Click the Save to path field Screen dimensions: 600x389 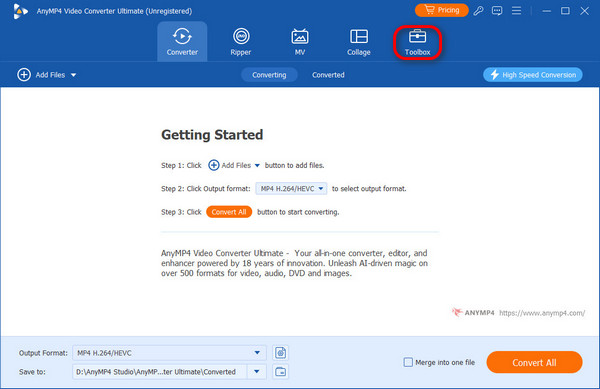click(160, 372)
